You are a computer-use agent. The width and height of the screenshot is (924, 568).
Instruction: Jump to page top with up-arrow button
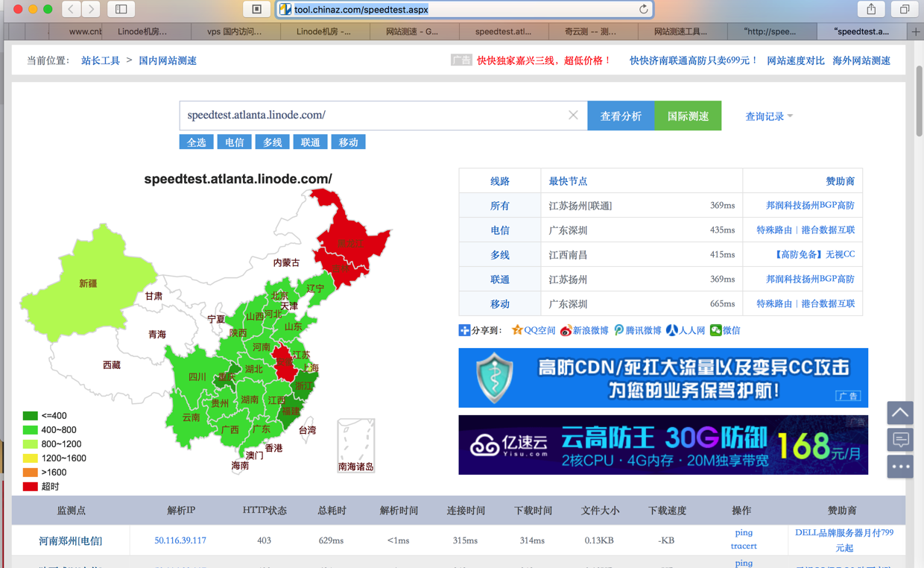[900, 412]
